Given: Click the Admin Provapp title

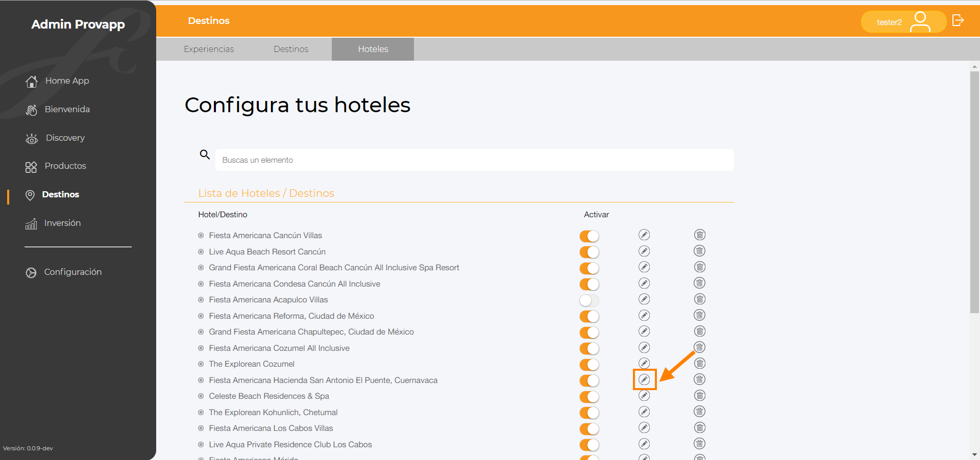Looking at the screenshot, I should coord(78,24).
